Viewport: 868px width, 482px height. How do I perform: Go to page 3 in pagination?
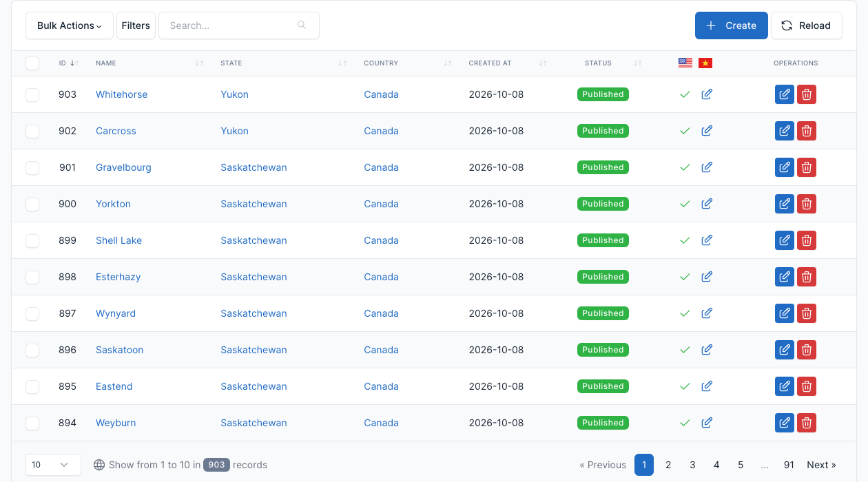(x=692, y=465)
